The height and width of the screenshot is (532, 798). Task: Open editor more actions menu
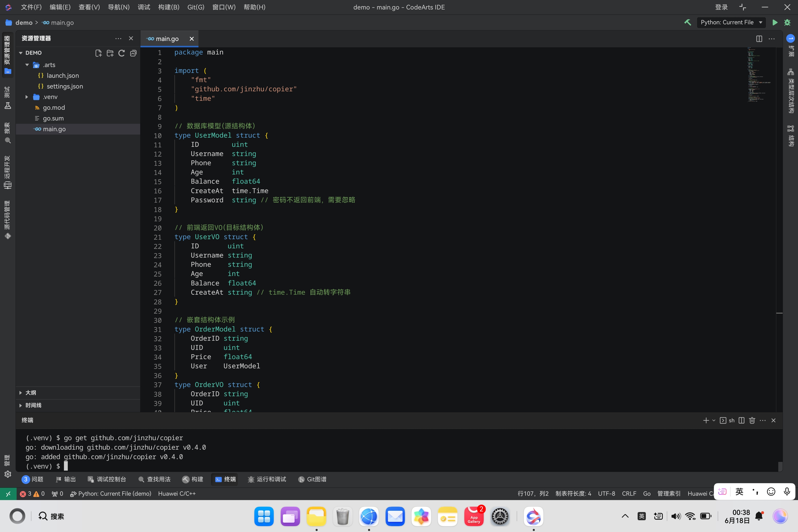tap(772, 39)
